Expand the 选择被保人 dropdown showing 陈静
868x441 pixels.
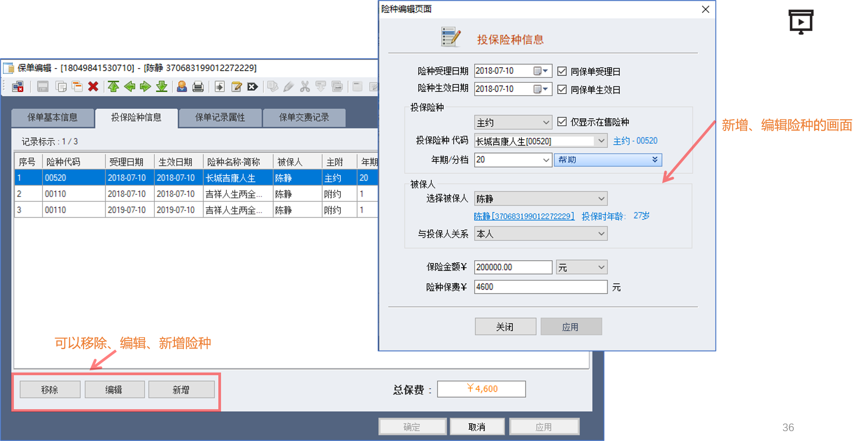540,198
